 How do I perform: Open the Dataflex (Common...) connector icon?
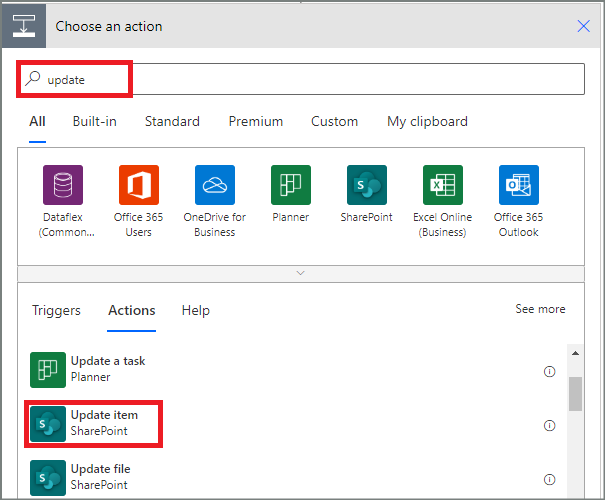63,185
